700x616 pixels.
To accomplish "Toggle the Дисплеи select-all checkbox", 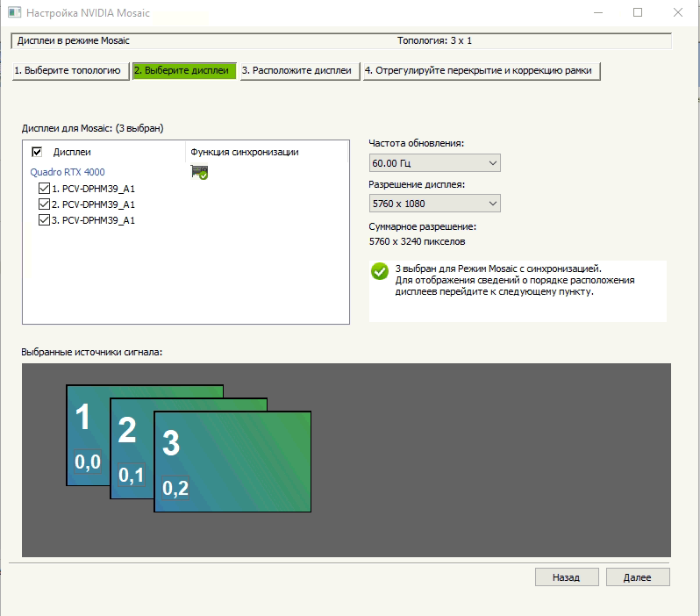I will [x=37, y=152].
